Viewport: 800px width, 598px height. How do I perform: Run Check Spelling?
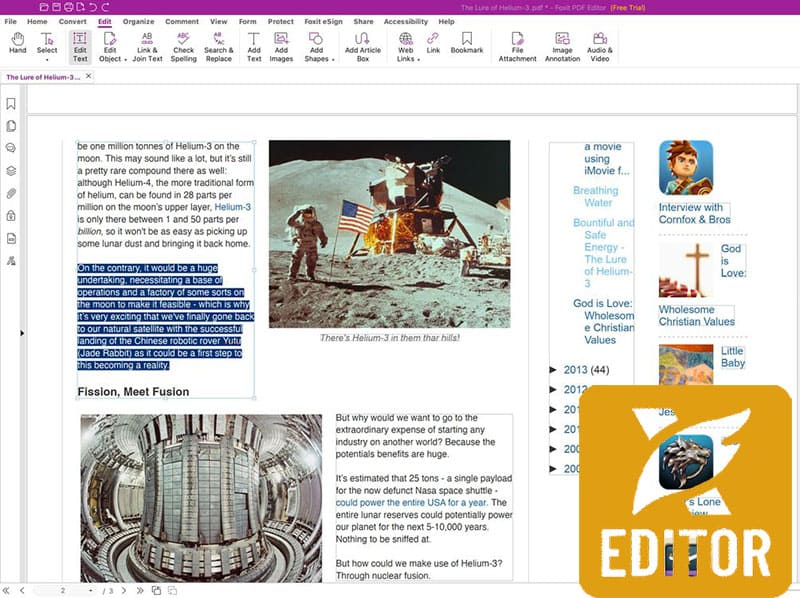[183, 47]
